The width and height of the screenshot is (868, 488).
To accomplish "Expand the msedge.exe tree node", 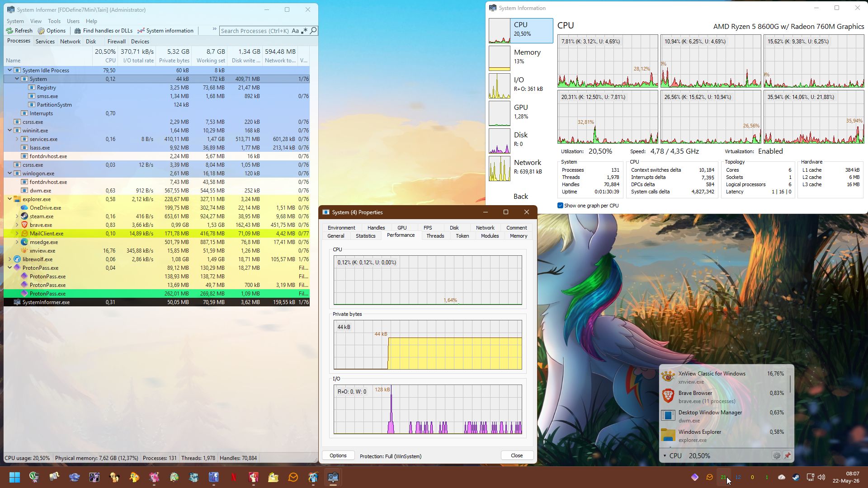I will 17,242.
